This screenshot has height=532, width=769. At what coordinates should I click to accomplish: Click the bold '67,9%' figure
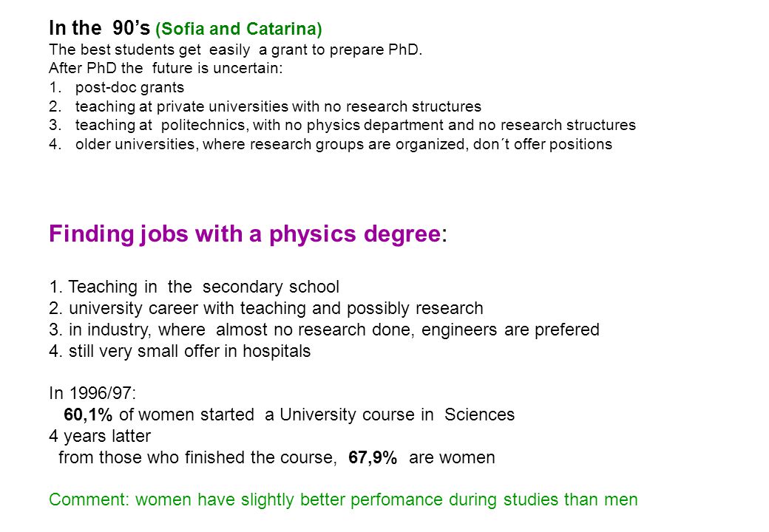click(373, 457)
